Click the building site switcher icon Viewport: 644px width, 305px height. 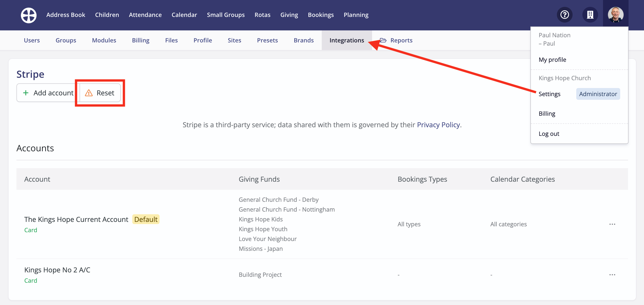coord(590,15)
